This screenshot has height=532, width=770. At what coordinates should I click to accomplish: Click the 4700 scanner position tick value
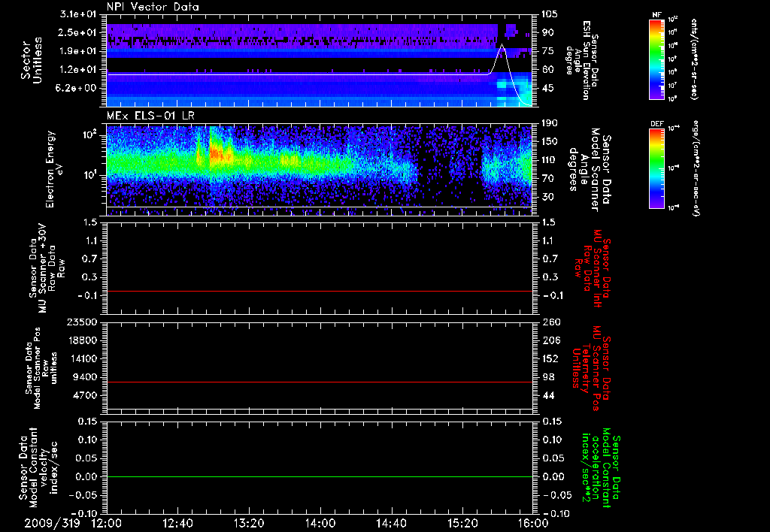(86, 395)
